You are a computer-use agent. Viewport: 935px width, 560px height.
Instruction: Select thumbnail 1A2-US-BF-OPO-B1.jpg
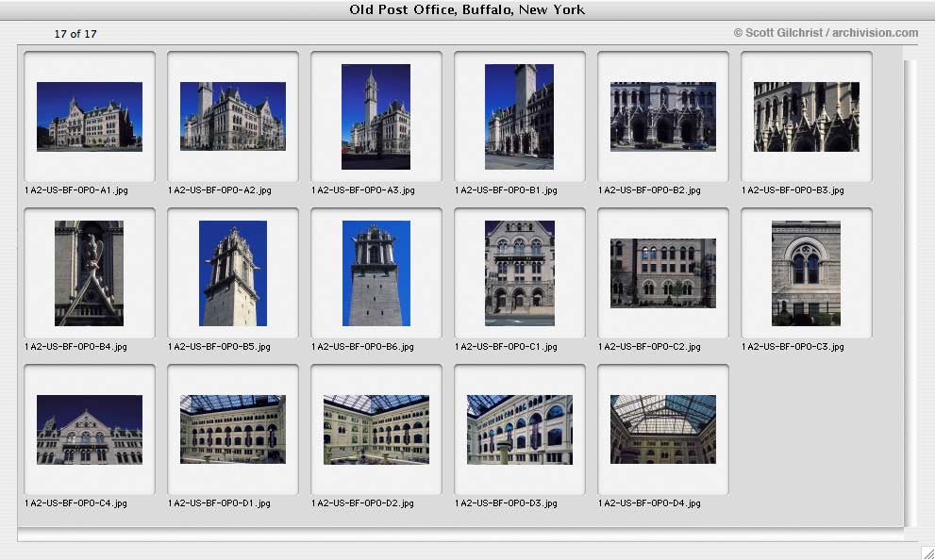point(519,117)
